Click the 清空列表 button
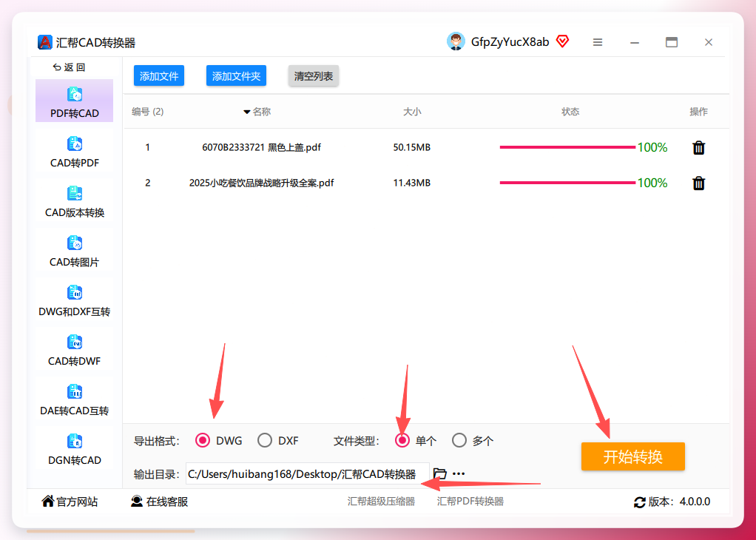The height and width of the screenshot is (540, 756). click(314, 75)
